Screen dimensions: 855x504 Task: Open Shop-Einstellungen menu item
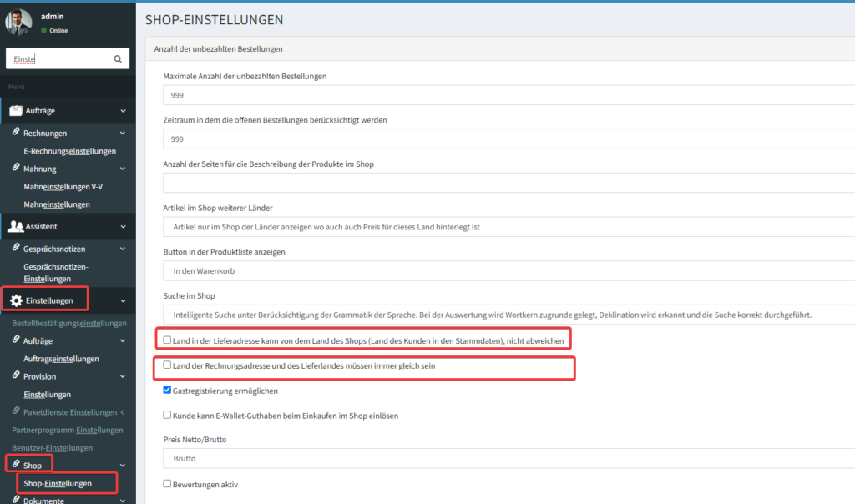pos(58,483)
